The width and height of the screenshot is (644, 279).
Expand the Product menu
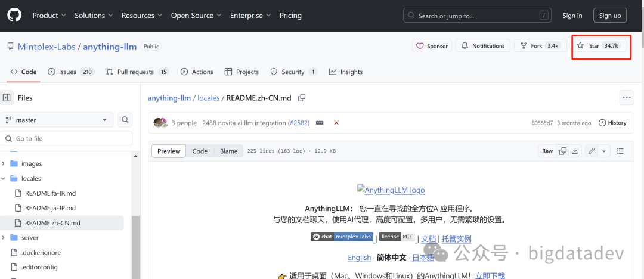(49, 15)
